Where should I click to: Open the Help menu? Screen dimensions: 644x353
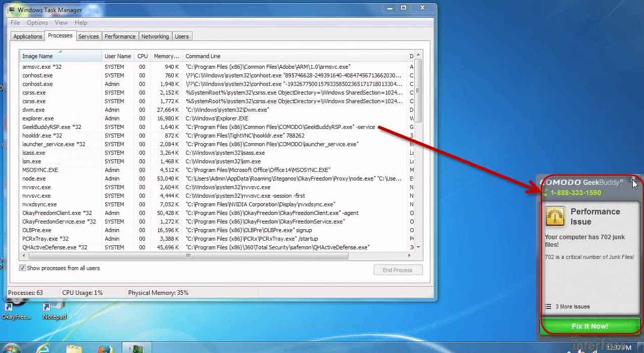pyautogui.click(x=81, y=23)
